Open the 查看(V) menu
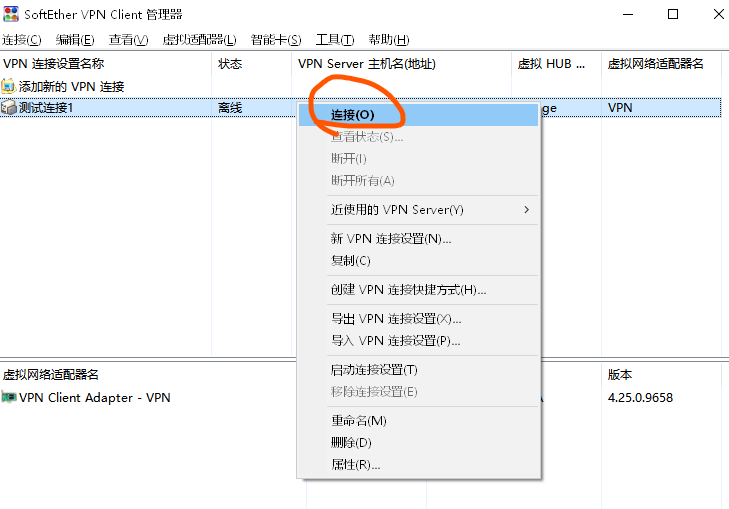The height and width of the screenshot is (509, 729). (x=128, y=40)
